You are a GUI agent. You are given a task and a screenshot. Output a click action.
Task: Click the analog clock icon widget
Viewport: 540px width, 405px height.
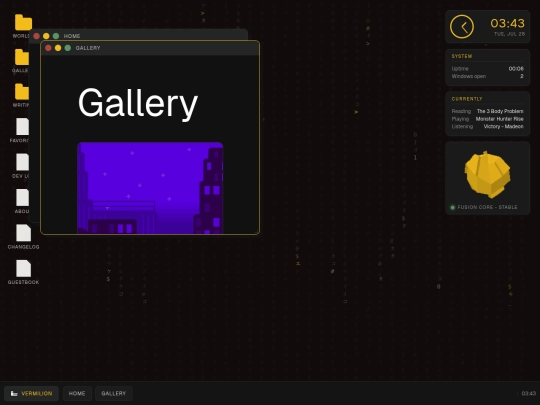click(x=462, y=27)
